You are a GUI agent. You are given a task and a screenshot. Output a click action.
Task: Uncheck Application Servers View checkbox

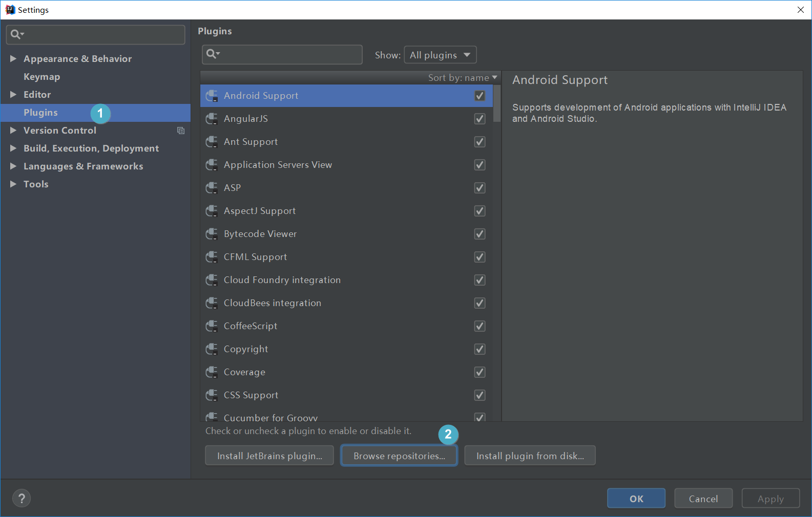(x=480, y=165)
